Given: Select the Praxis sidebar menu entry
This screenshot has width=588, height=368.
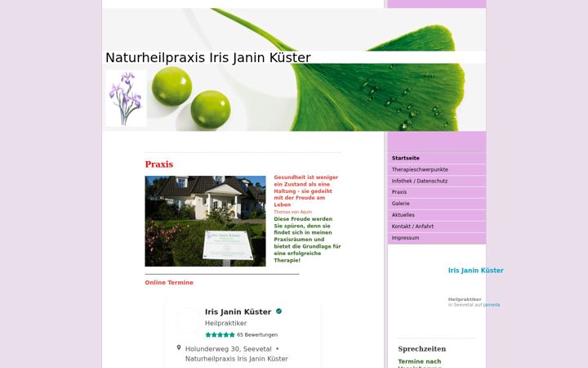Looking at the screenshot, I should (437, 192).
